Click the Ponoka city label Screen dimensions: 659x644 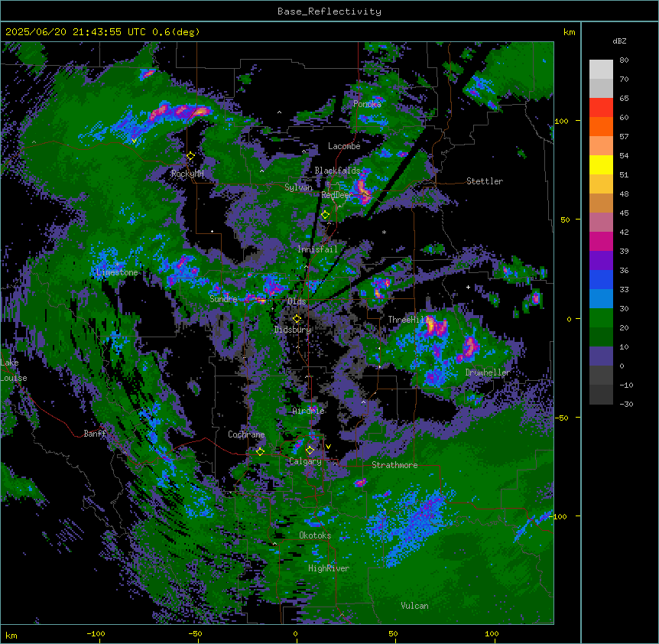[367, 104]
